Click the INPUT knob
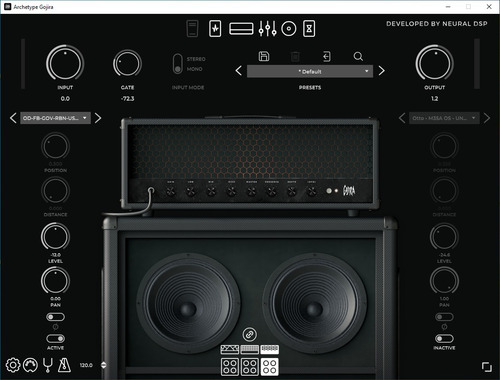Viewport: 500px width, 380px height. 65,63
